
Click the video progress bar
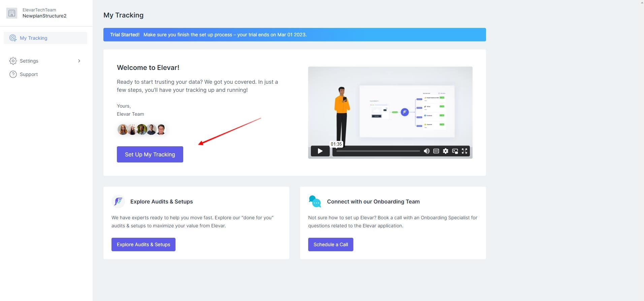378,151
